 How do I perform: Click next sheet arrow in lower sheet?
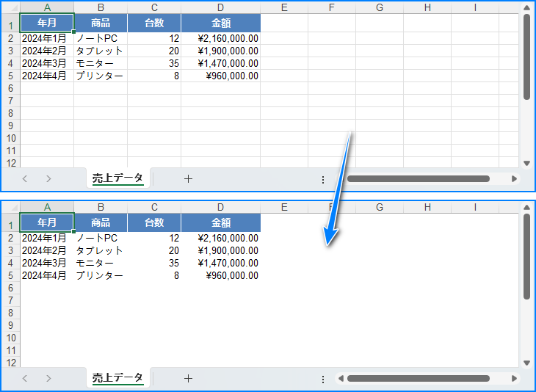(48, 378)
